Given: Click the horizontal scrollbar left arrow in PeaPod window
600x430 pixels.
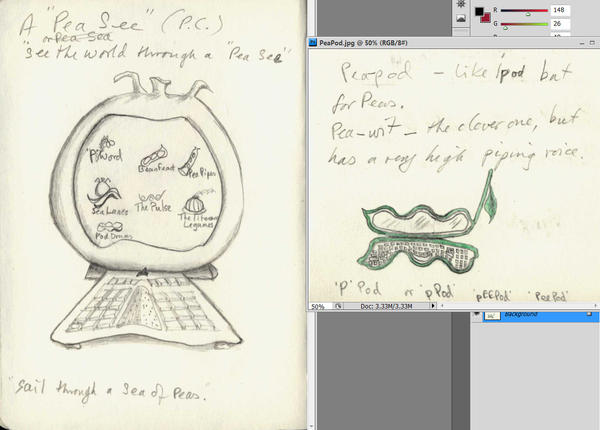Looking at the screenshot, I should tap(442, 306).
